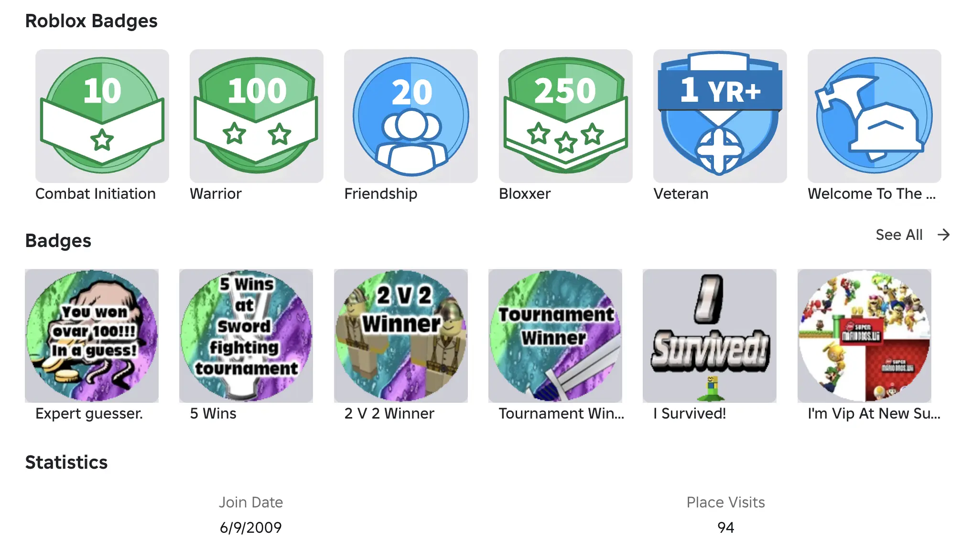The width and height of the screenshot is (972, 560).
Task: Open the Combat Initiation badge icon
Action: [102, 116]
